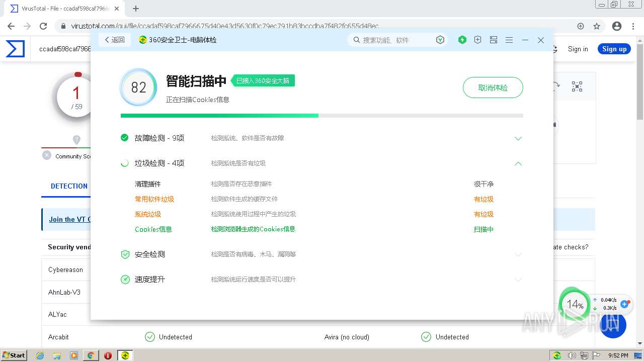Click the Chrome back arrow
The height and width of the screenshot is (362, 644).
click(x=11, y=26)
